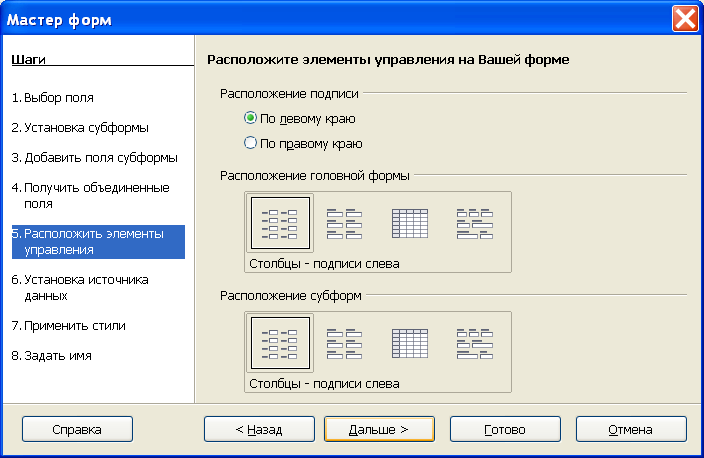Close the 'Мастер форм' dialog
Viewport: 704px width, 458px height.
[685, 19]
